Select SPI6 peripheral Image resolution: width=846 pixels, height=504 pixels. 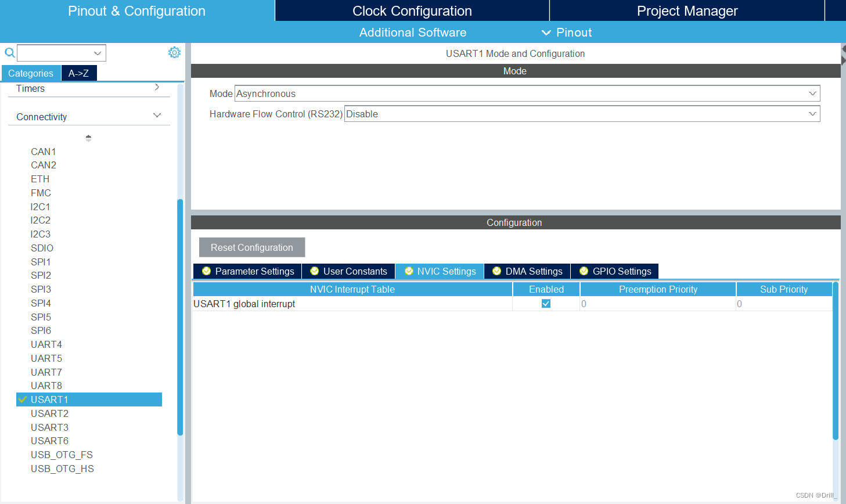click(41, 330)
